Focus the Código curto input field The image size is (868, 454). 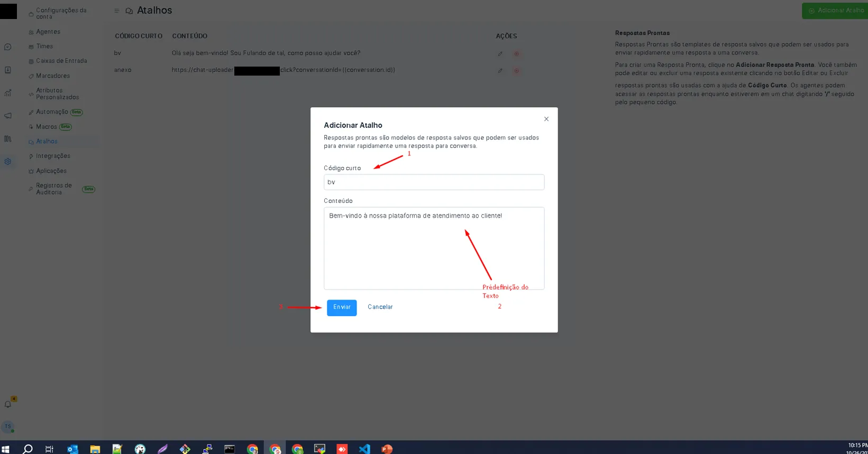(x=434, y=182)
